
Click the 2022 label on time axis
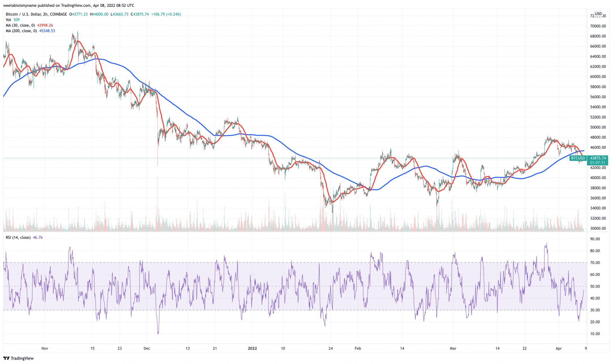252,348
